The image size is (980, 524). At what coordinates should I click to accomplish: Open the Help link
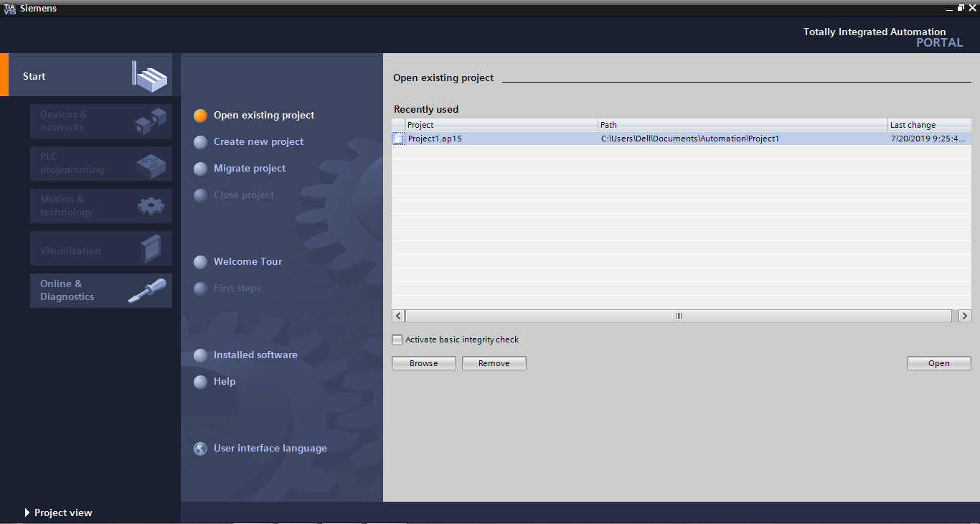(225, 381)
